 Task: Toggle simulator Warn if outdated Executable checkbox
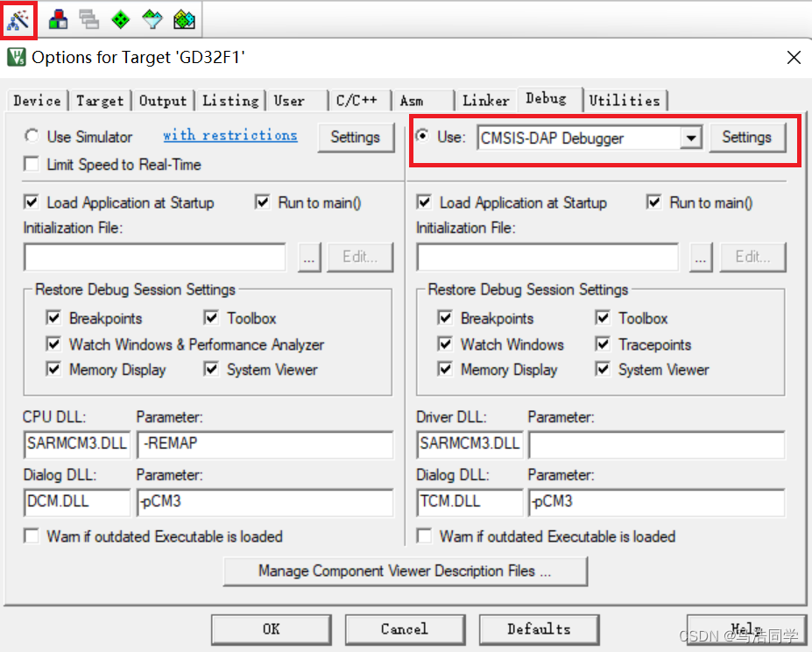point(32,536)
